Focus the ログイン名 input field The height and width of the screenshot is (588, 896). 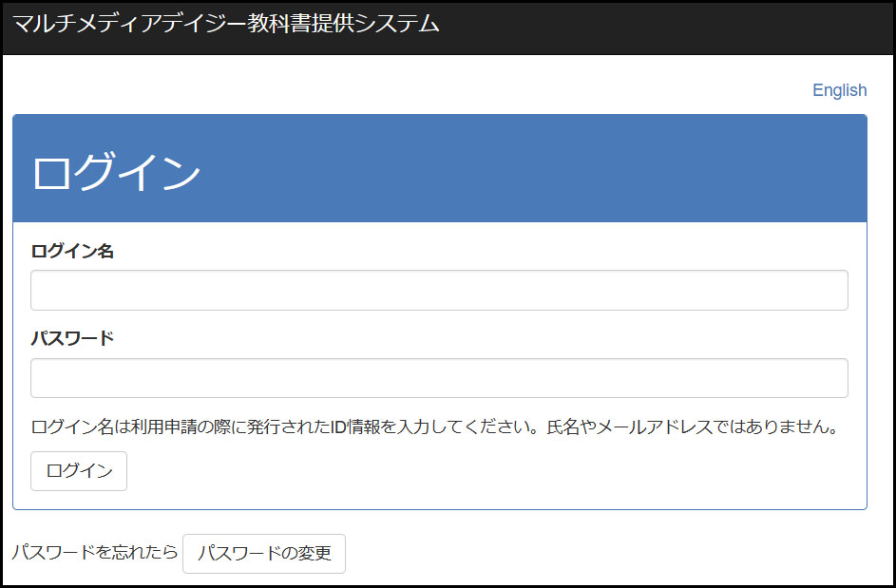(x=439, y=291)
